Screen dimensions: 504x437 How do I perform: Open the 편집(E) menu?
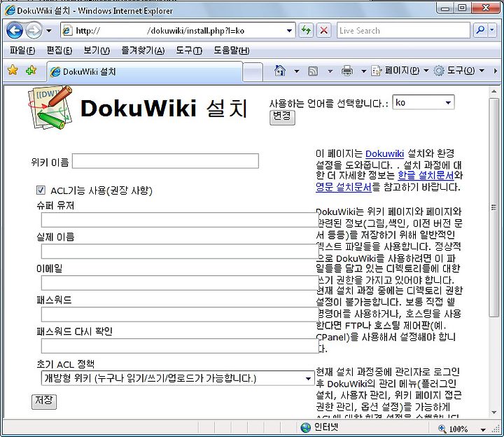(x=59, y=50)
